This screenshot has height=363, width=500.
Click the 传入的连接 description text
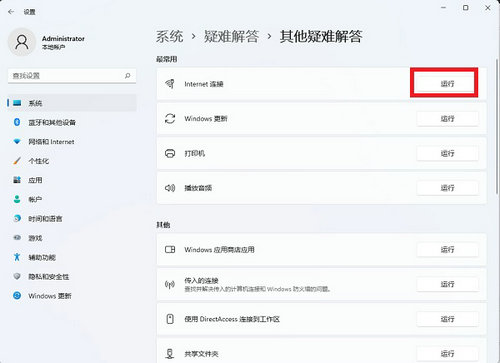[257, 289]
